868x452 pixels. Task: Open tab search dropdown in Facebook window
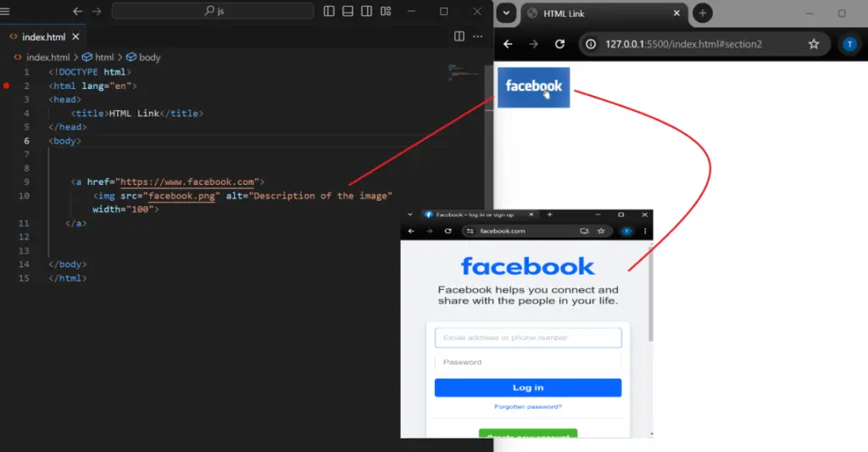pyautogui.click(x=409, y=215)
